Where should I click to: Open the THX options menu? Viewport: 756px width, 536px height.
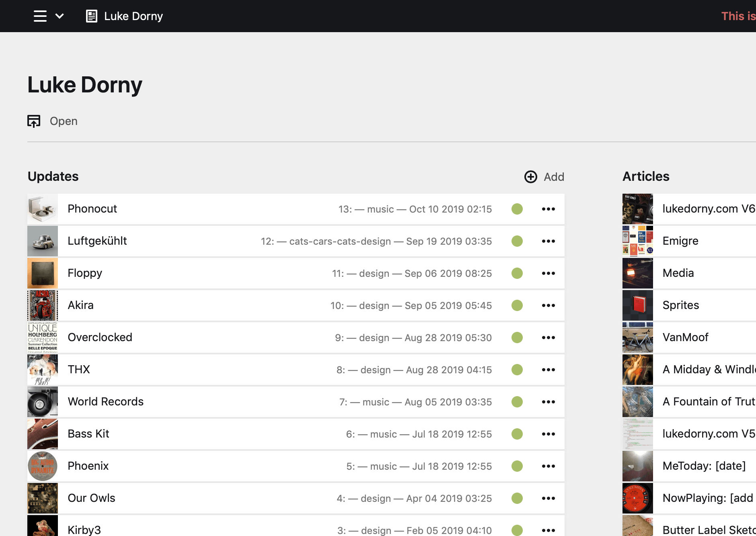[549, 370]
